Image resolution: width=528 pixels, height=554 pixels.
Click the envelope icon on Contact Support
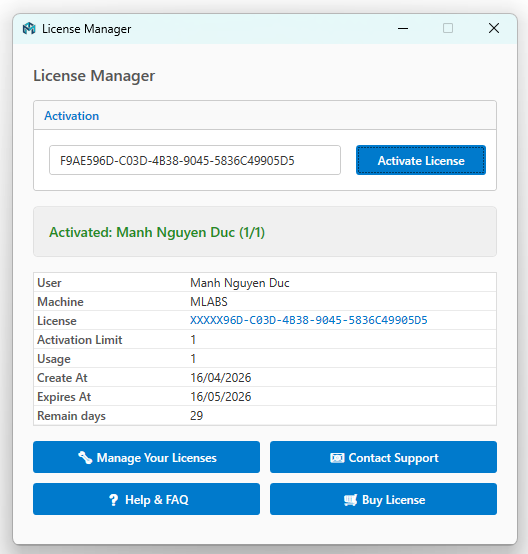tap(337, 458)
